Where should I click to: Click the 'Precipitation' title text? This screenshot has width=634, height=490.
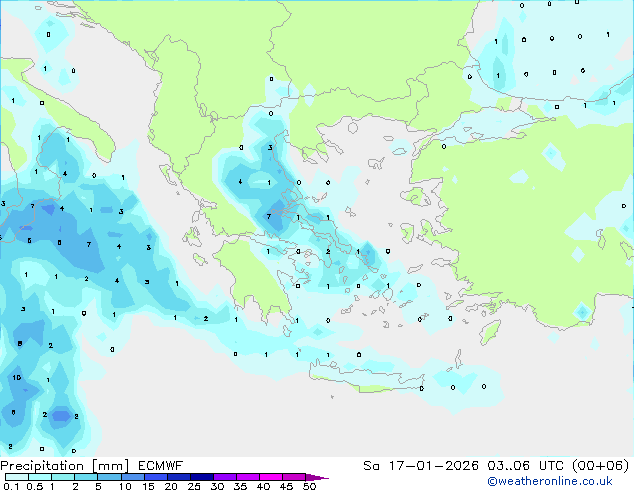click(42, 466)
